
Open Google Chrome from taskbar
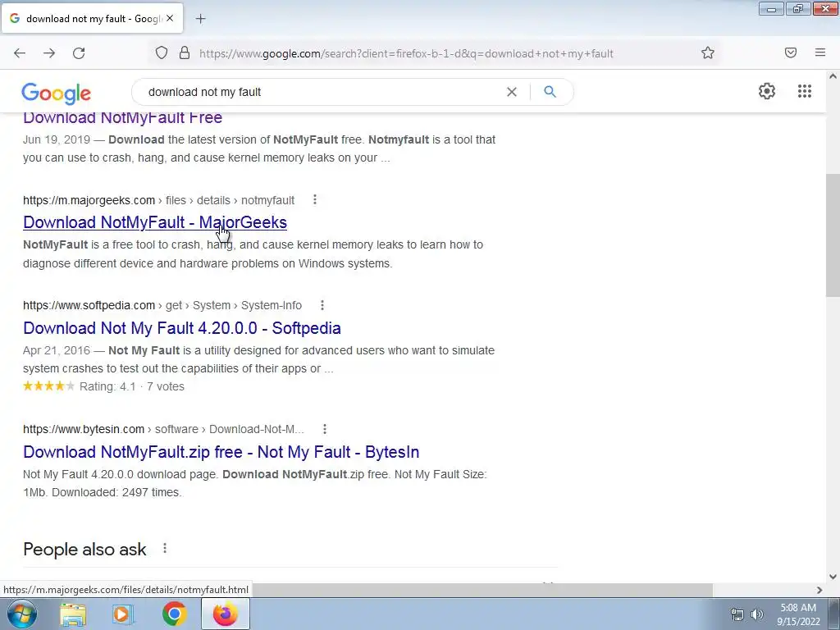[174, 614]
